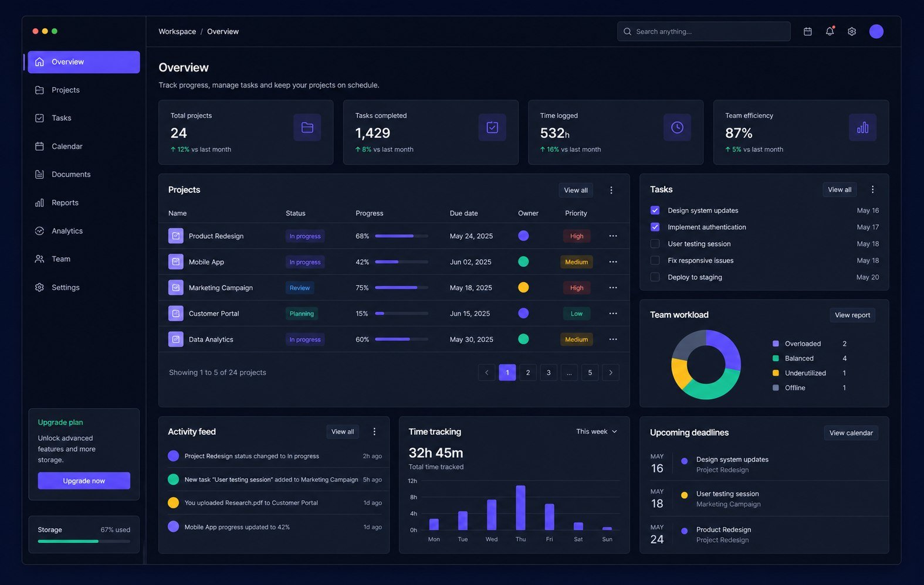Click the Mobile App project icon
Screen dimensions: 924x585
click(x=176, y=261)
